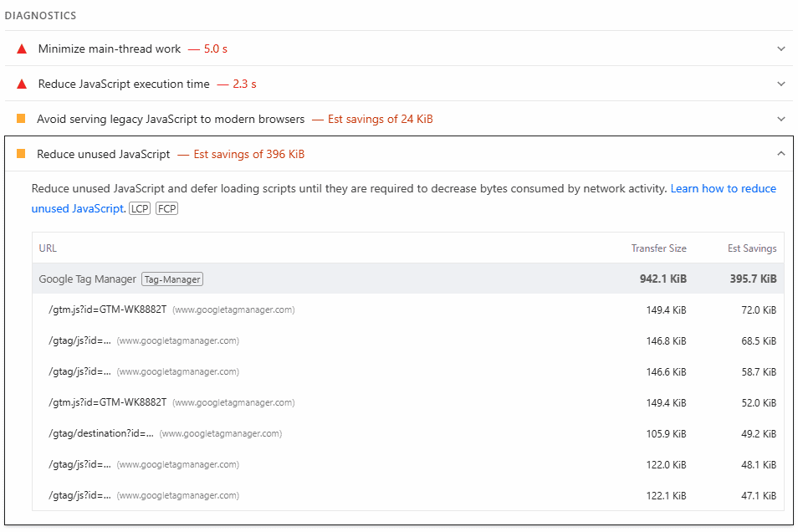Screen dimensions: 798x532
Task: Click the Transfer Size column header
Action: coord(658,248)
